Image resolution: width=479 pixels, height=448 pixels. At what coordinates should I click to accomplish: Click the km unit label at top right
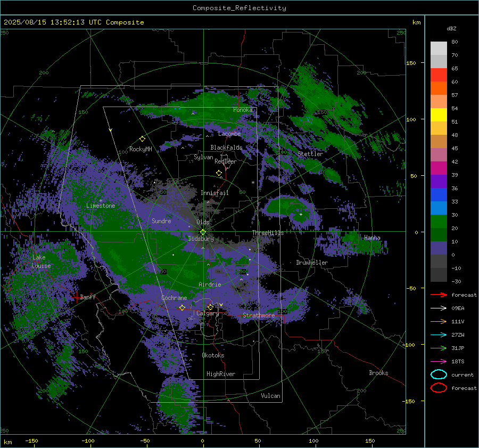(416, 22)
